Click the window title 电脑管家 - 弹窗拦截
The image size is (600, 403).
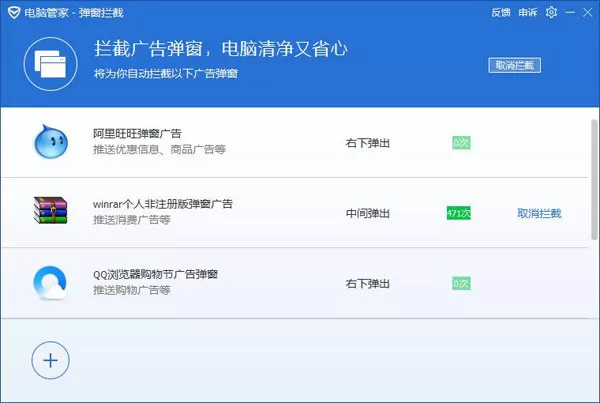point(74,13)
